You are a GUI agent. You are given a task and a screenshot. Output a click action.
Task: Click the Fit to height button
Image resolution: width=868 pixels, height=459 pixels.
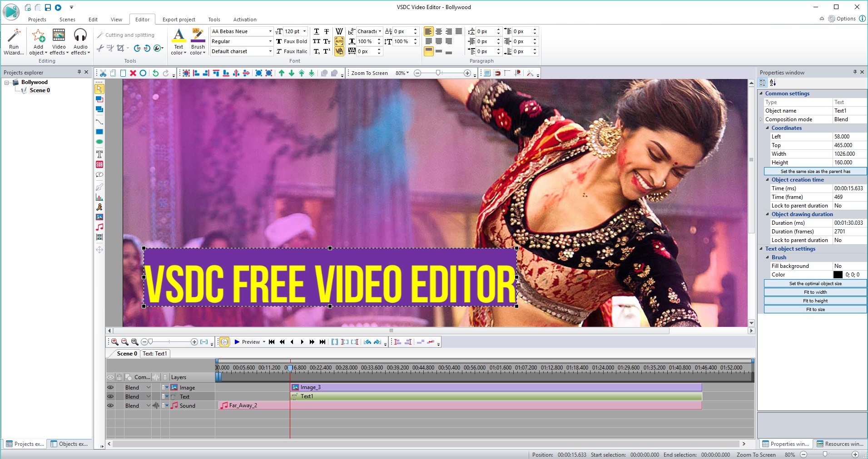pos(815,301)
